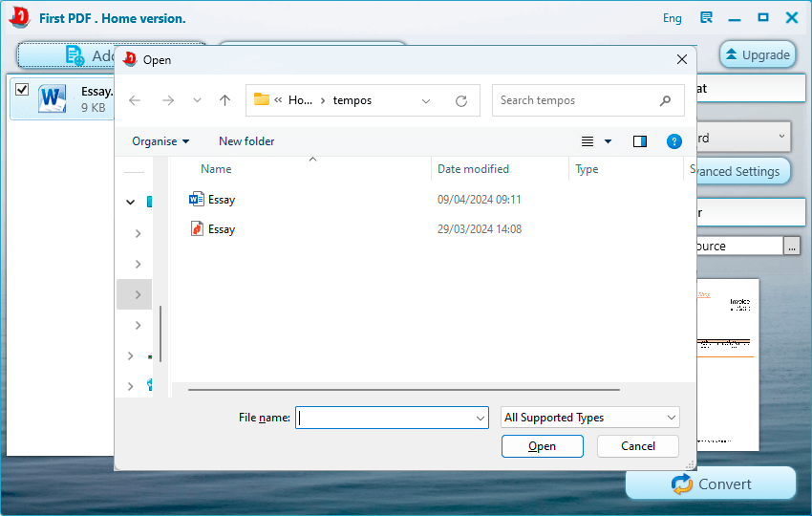
Task: Open the view options dropdown arrow
Action: (608, 141)
